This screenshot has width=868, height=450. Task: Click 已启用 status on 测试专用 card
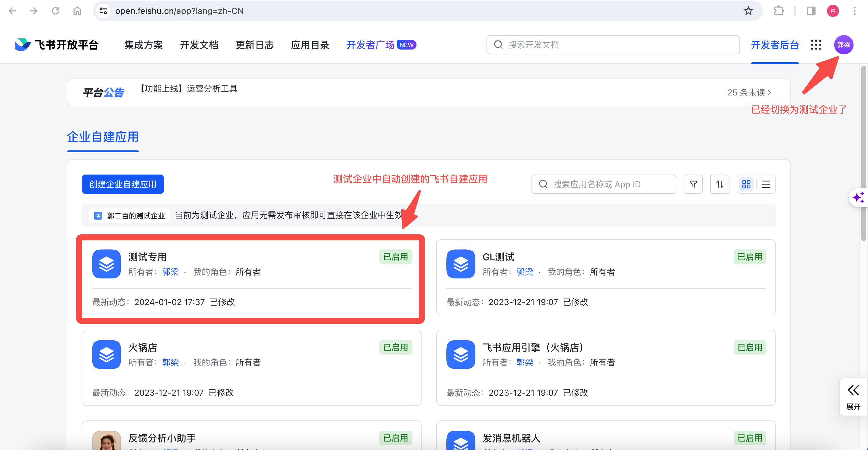click(x=395, y=257)
